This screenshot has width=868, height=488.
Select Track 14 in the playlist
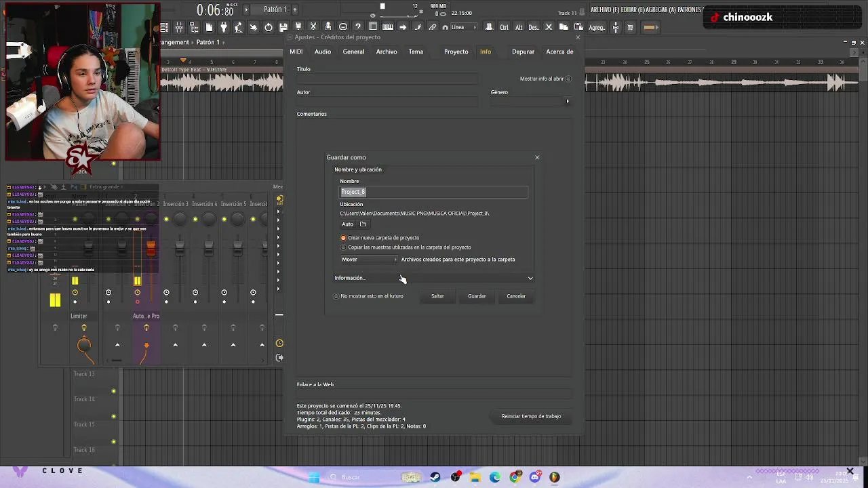[x=84, y=399]
